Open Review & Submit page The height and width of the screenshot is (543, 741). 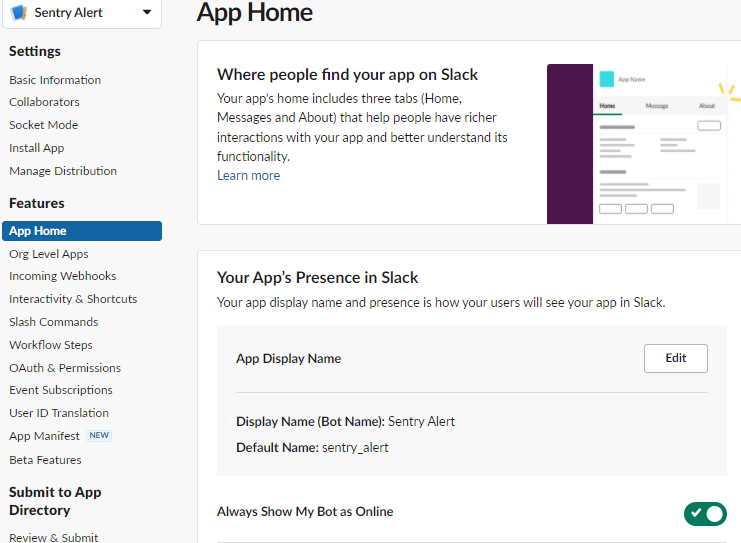pos(53,537)
